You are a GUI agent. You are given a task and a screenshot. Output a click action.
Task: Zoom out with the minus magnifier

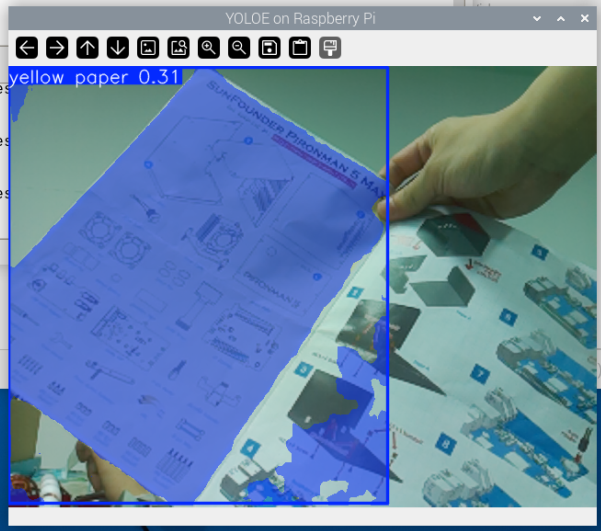[x=239, y=48]
